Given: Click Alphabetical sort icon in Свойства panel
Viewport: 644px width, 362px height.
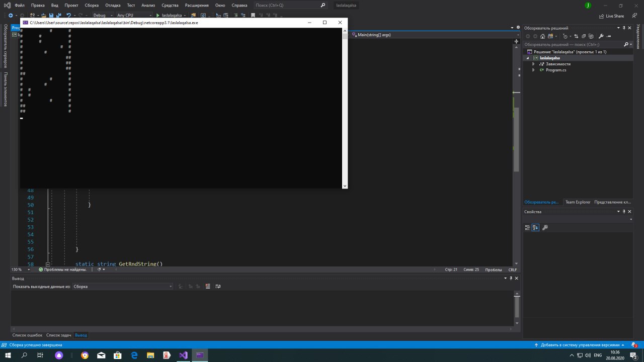Looking at the screenshot, I should pos(535,227).
